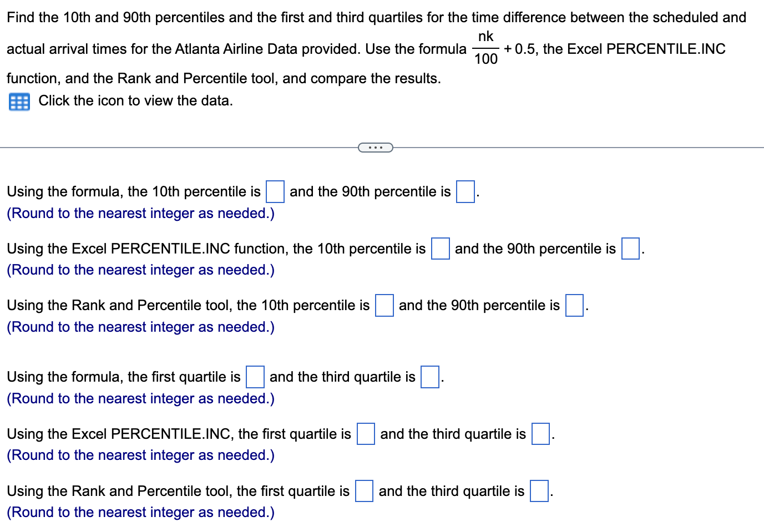Click the Rank tool 90th percentile answer box
Image resolution: width=764 pixels, height=532 pixels.
[574, 305]
